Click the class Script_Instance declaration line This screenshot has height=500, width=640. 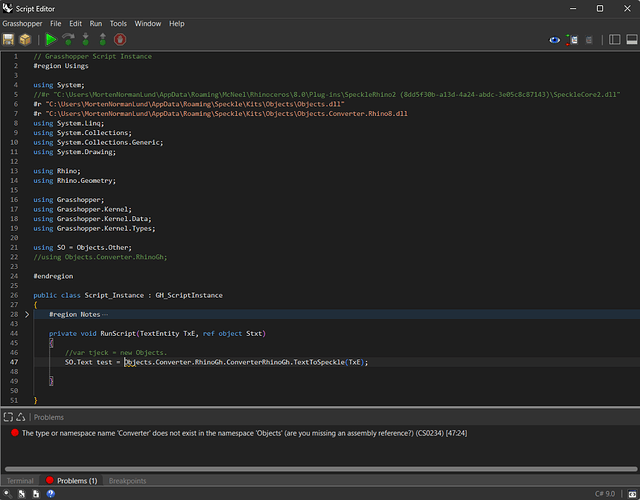pyautogui.click(x=128, y=296)
